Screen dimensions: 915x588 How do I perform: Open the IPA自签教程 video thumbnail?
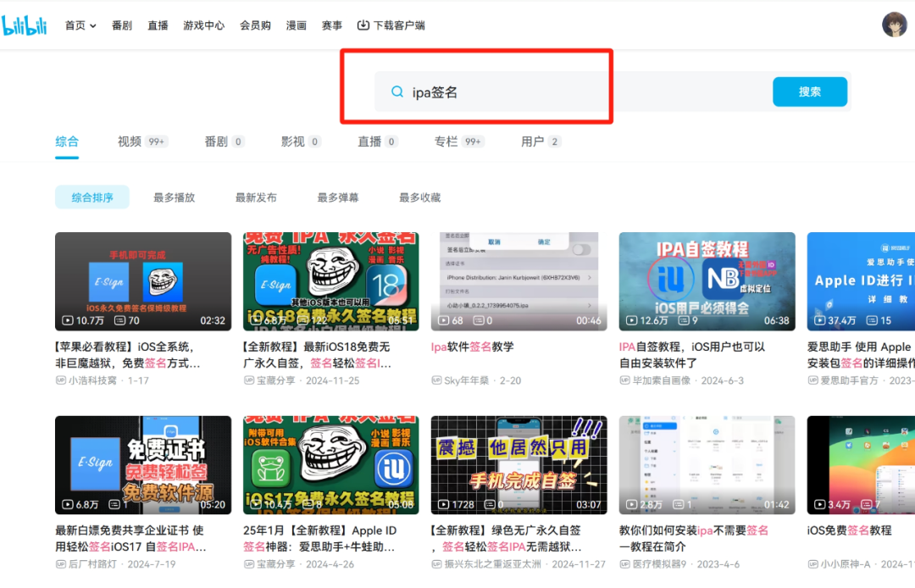click(707, 281)
